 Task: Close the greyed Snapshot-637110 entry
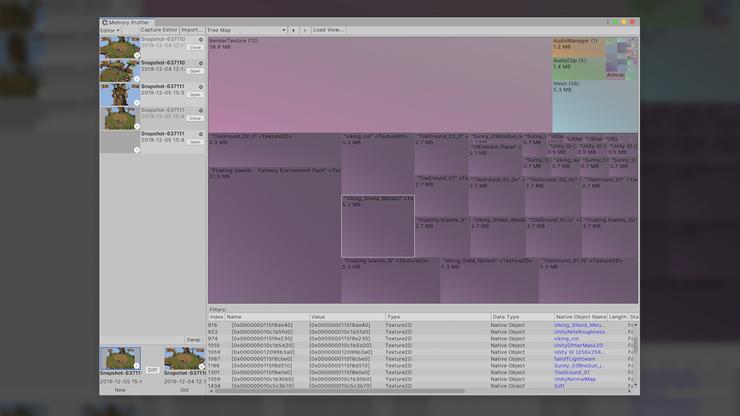[195, 48]
